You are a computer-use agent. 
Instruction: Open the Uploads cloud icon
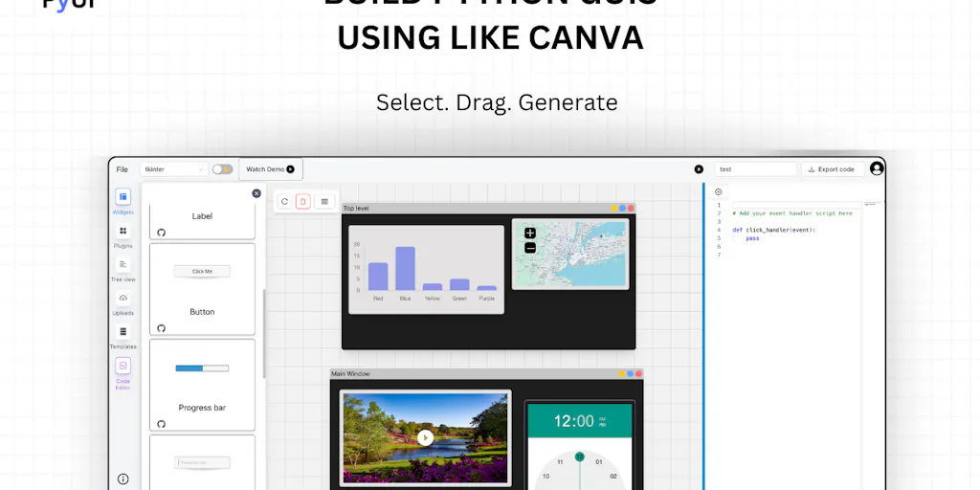123,299
